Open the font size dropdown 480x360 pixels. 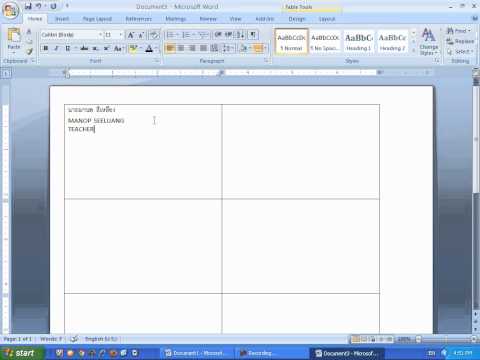tap(121, 35)
